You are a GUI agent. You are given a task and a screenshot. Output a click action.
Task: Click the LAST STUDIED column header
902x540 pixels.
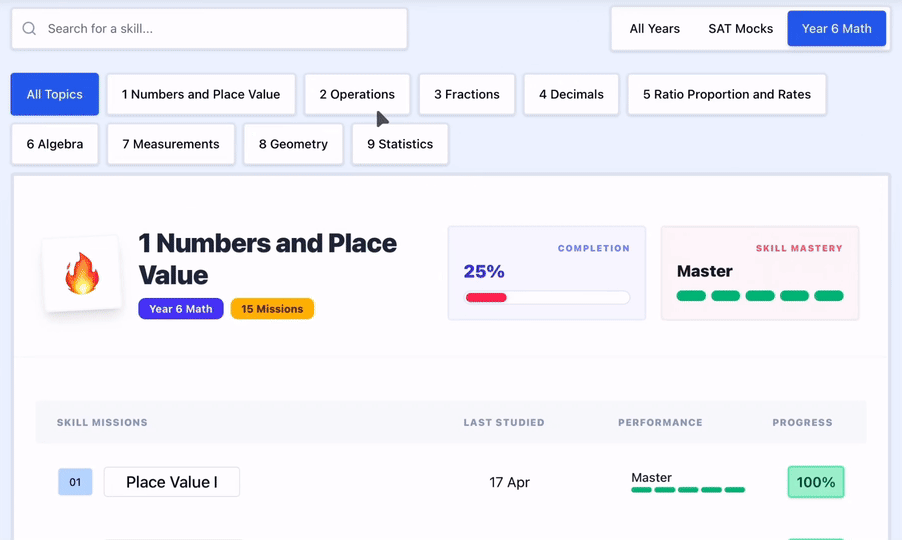pyautogui.click(x=504, y=423)
